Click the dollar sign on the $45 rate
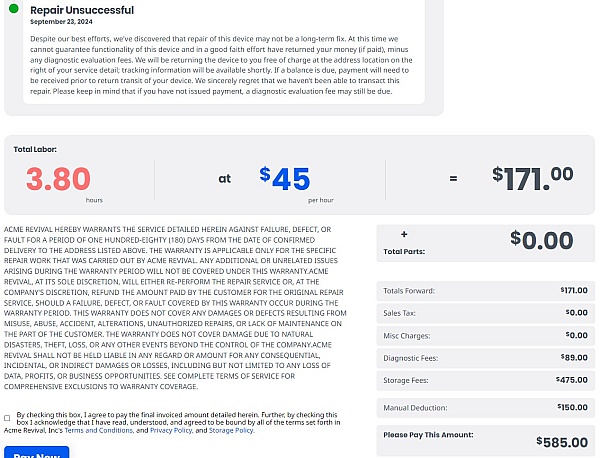Image resolution: width=600 pixels, height=458 pixels. point(265,175)
